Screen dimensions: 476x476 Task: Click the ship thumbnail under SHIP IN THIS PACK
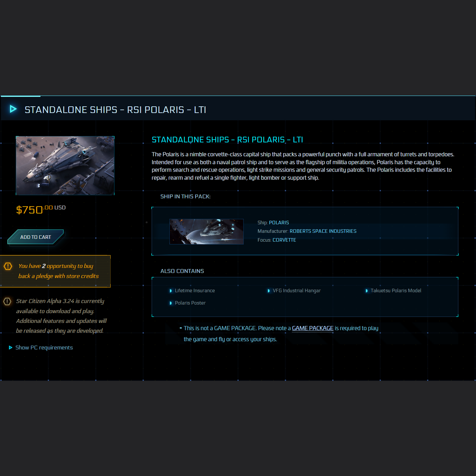coord(206,232)
